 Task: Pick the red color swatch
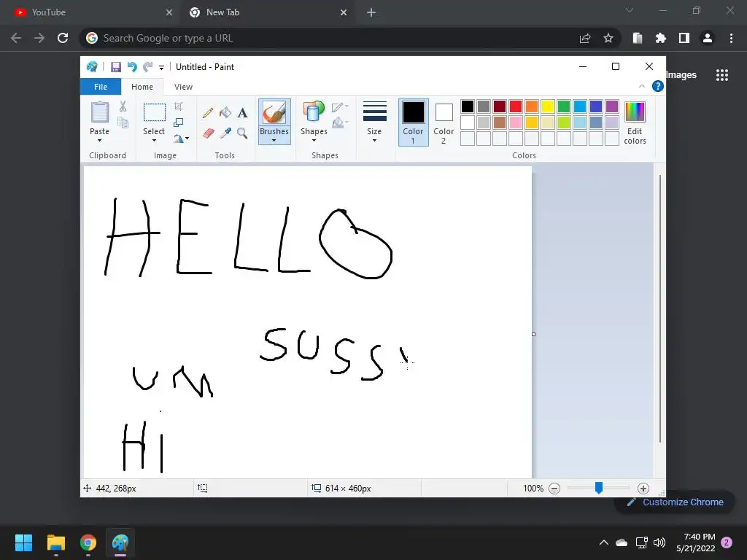click(516, 106)
